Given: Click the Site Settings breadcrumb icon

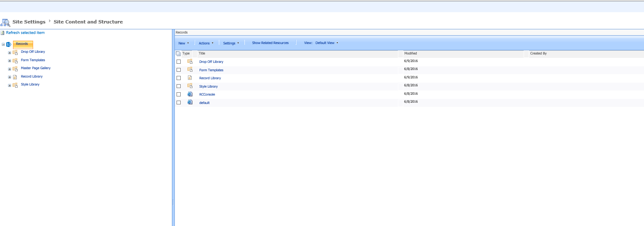Looking at the screenshot, I should coord(5,22).
